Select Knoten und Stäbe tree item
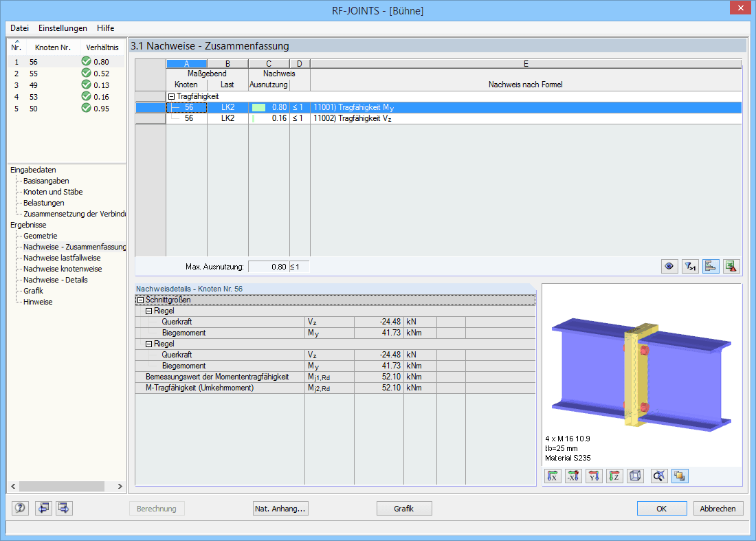The image size is (756, 541). click(53, 192)
